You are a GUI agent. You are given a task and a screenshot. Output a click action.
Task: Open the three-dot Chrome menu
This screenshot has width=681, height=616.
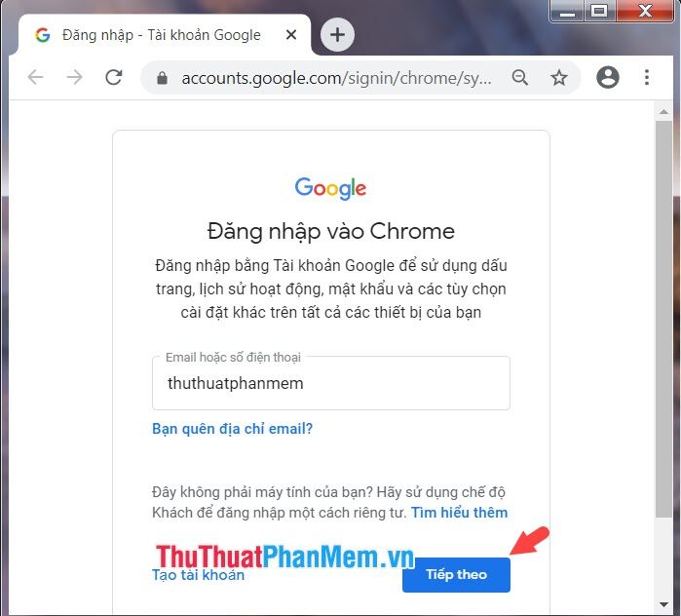(x=647, y=77)
